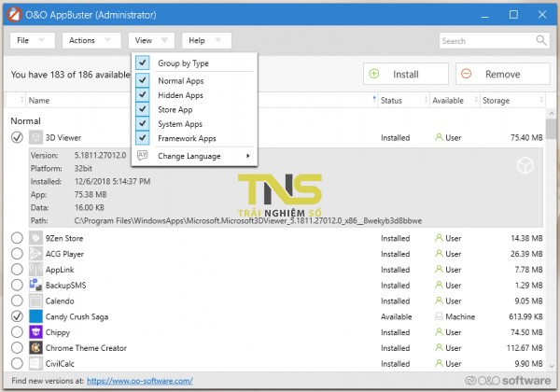The height and width of the screenshot is (392, 560).
Task: Uncheck Normal Apps in View menu
Action: 142,80
